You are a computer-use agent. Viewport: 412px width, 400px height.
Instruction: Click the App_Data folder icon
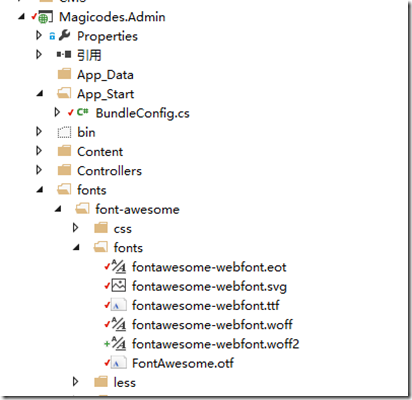point(64,74)
